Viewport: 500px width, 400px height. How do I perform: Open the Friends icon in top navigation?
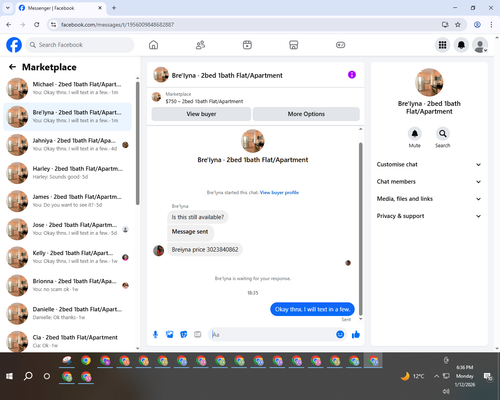200,45
